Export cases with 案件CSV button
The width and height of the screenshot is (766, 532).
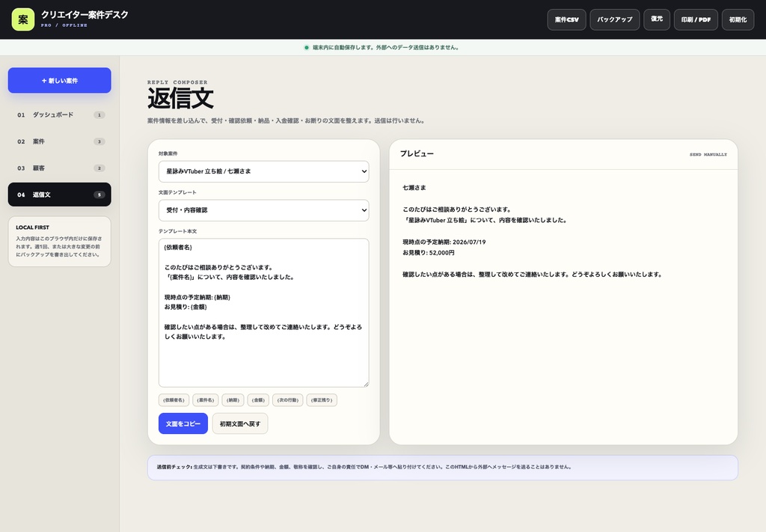point(567,19)
